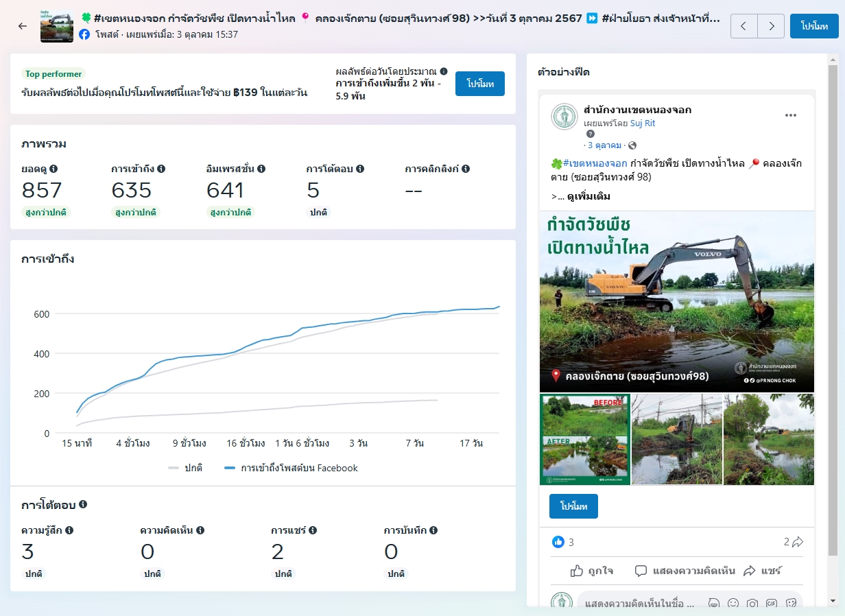Image resolution: width=845 pixels, height=616 pixels.
Task: Click info icon beside การแชร์
Action: tap(313, 530)
